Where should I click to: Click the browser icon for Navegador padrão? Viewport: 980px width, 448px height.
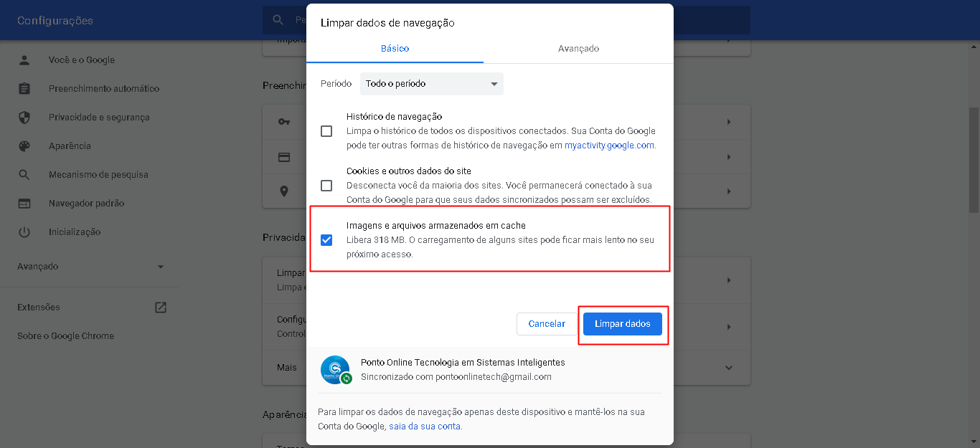(24, 204)
